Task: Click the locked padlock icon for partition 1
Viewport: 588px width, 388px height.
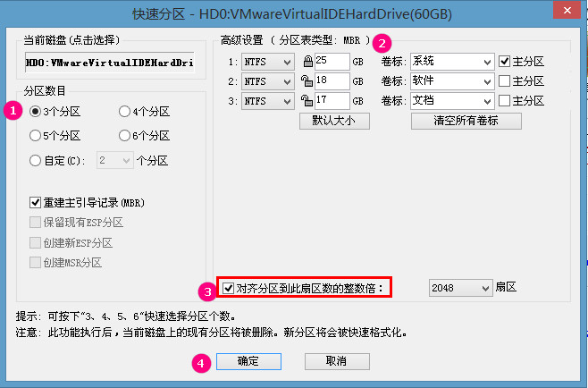Action: click(x=308, y=62)
